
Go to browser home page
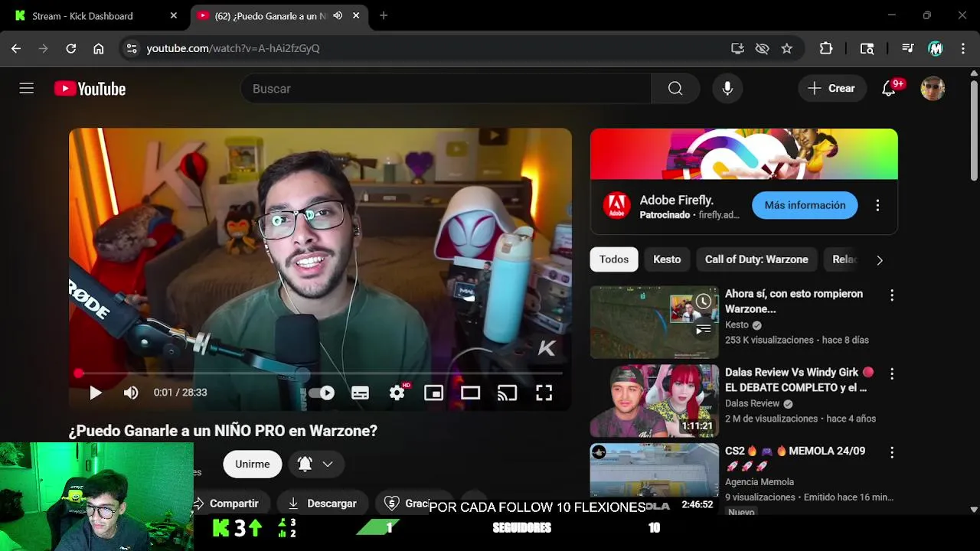click(99, 48)
